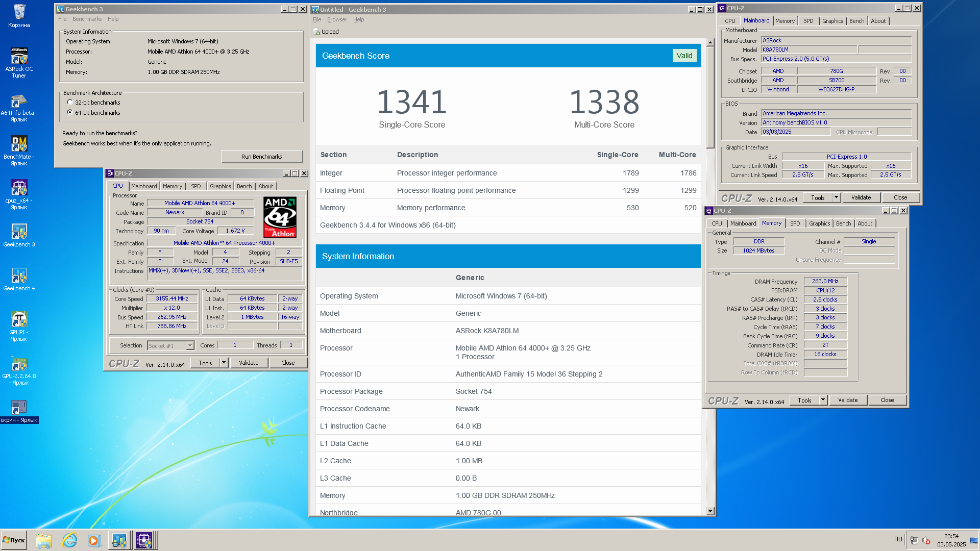The height and width of the screenshot is (551, 980).
Task: Click the volume tray icon
Action: 926,540
